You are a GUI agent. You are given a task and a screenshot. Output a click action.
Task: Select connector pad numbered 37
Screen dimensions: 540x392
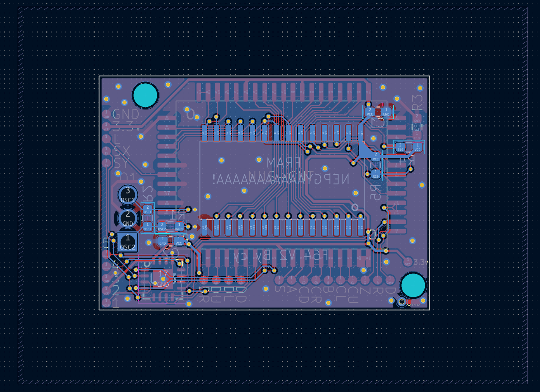tap(167, 193)
